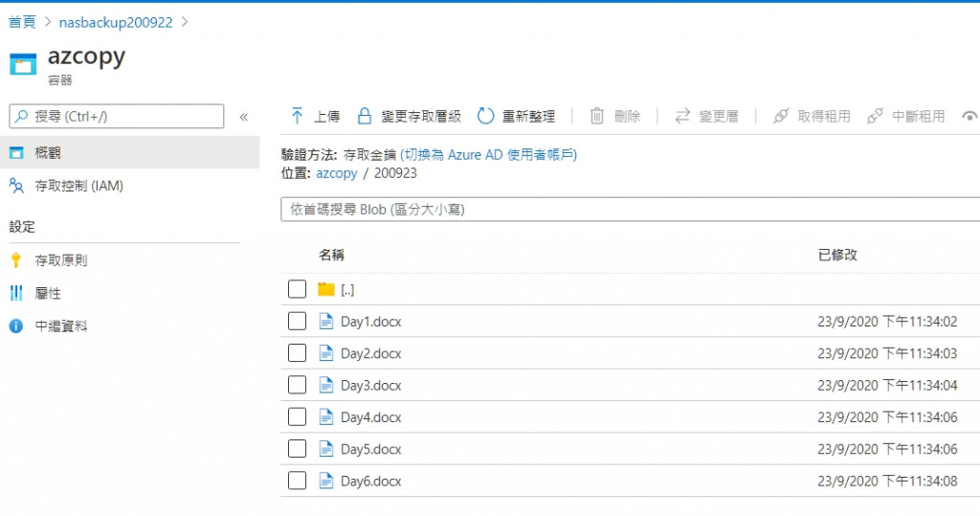
Task: Check the box next to Day1.docx
Action: point(297,322)
